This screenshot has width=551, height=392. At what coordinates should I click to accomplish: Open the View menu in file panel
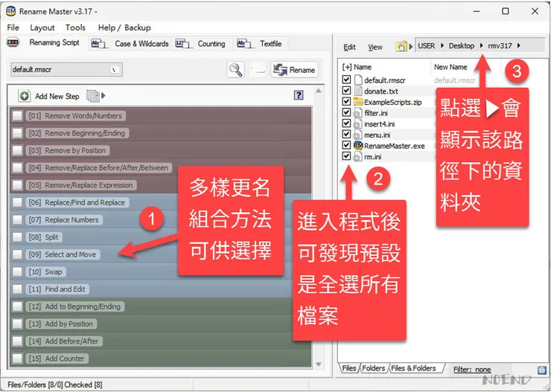coord(375,47)
